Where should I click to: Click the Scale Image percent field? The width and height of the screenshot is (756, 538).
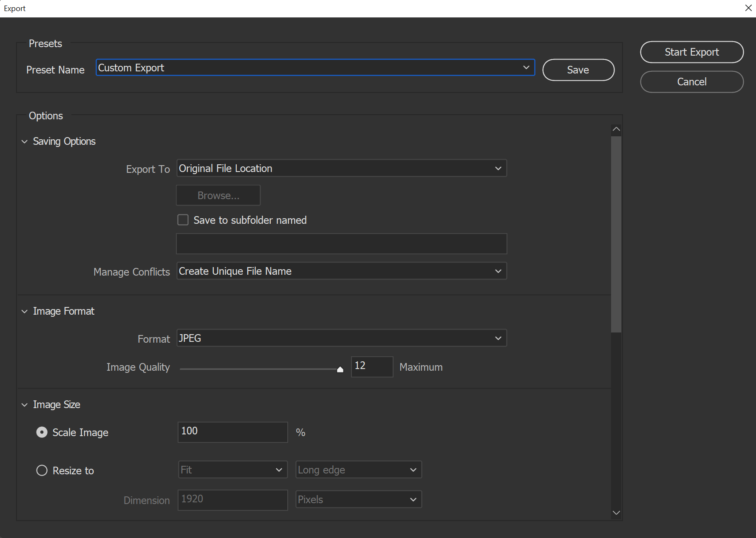point(232,432)
